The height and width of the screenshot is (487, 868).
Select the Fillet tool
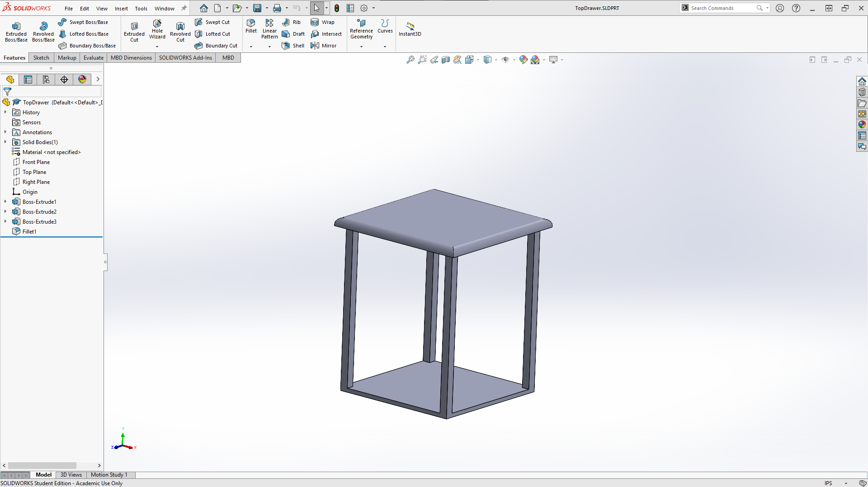251,27
